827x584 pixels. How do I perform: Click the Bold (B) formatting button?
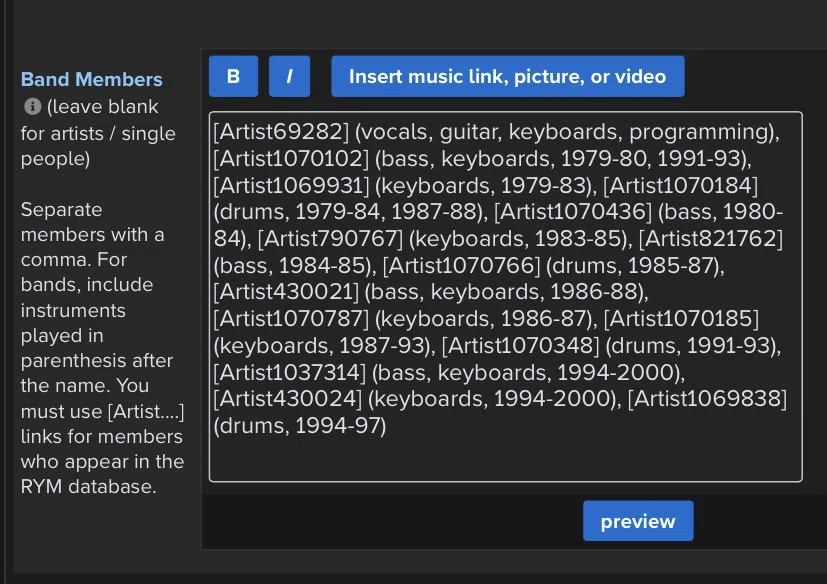click(x=233, y=76)
